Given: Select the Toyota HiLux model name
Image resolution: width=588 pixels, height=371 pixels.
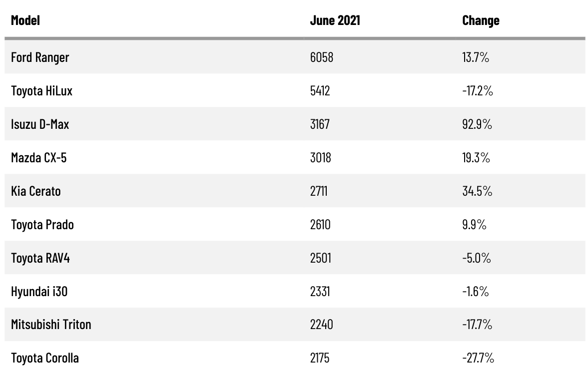Looking at the screenshot, I should tap(41, 91).
